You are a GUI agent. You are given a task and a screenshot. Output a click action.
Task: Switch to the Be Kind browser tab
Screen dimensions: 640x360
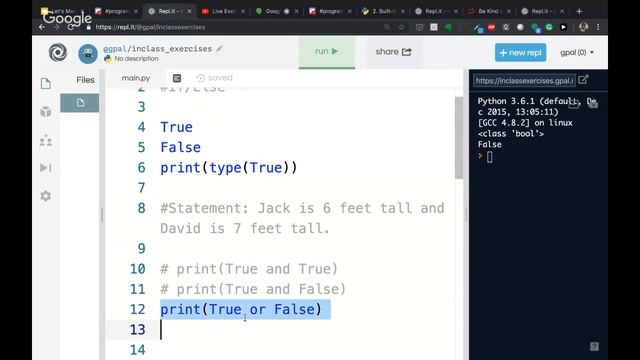tap(488, 11)
